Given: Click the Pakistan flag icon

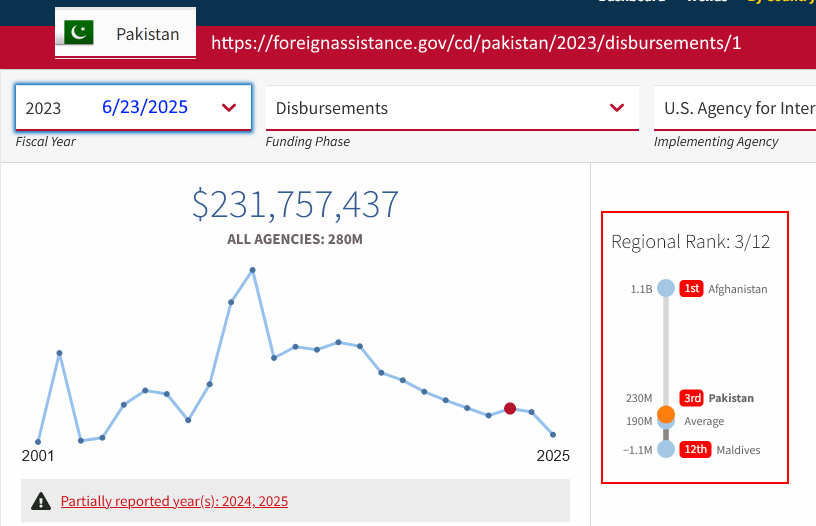Looking at the screenshot, I should pyautogui.click(x=79, y=32).
